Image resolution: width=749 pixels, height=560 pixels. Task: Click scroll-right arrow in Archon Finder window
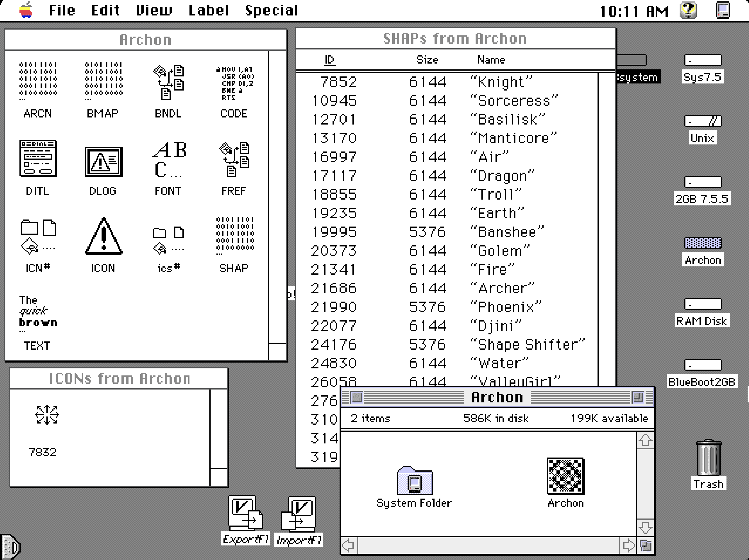pos(628,545)
